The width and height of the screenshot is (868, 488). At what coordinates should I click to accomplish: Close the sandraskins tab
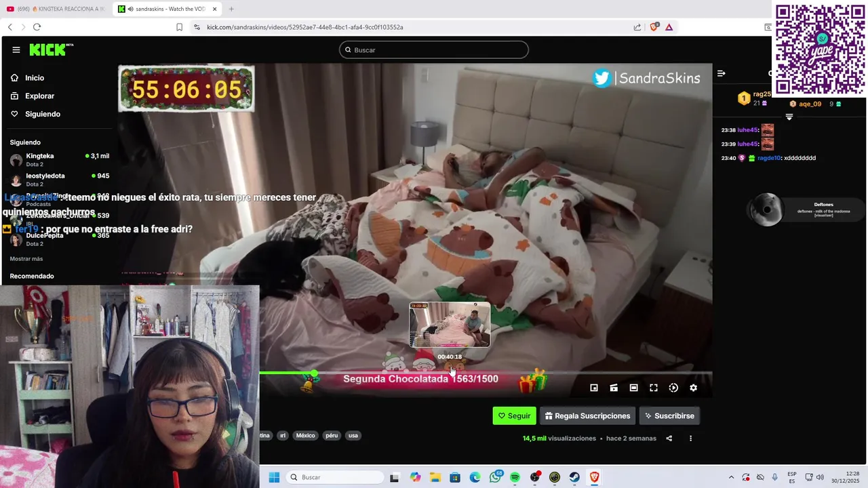(215, 9)
